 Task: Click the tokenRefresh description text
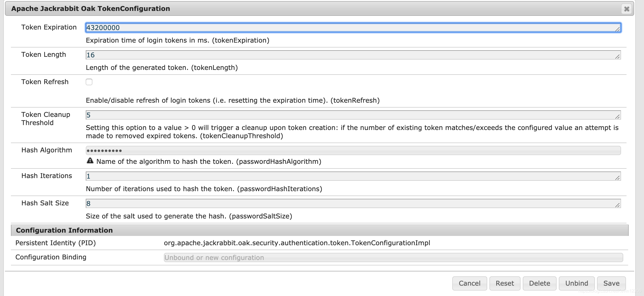(x=233, y=100)
